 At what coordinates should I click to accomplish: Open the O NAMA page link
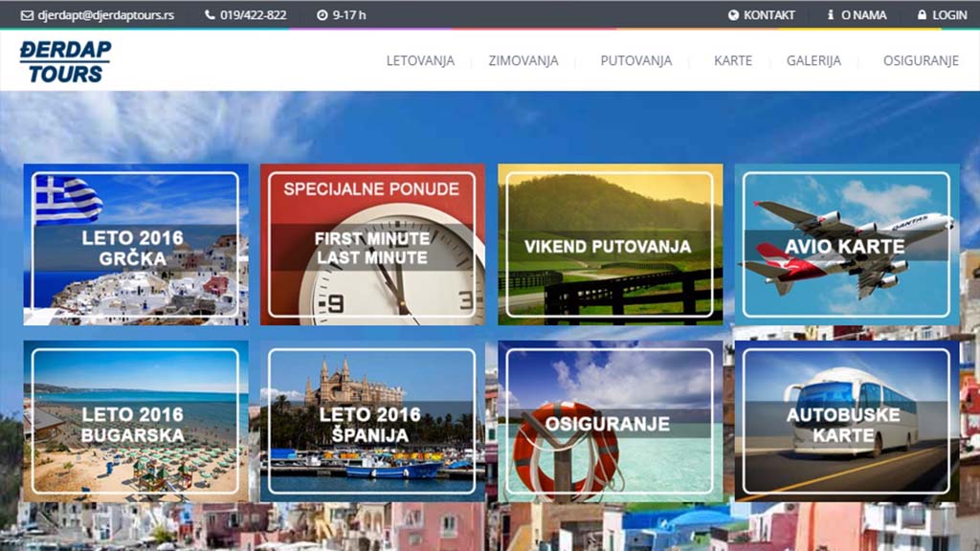(x=864, y=15)
